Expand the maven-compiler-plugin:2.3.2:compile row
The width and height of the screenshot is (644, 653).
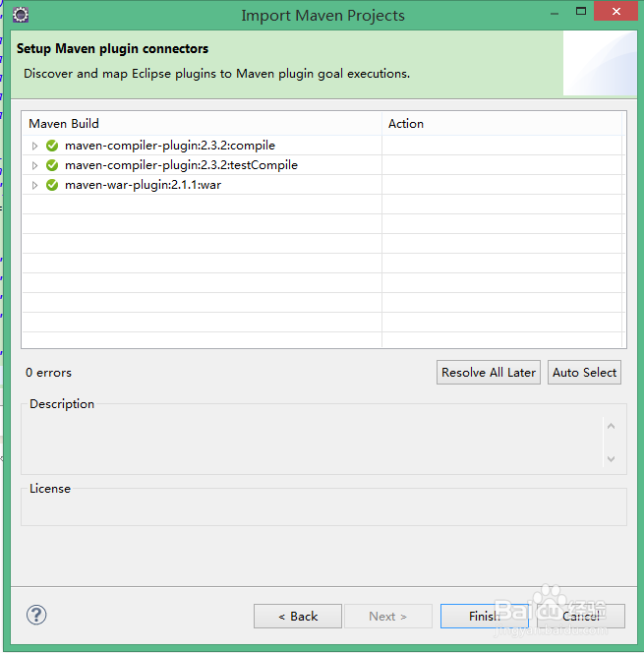tap(34, 146)
